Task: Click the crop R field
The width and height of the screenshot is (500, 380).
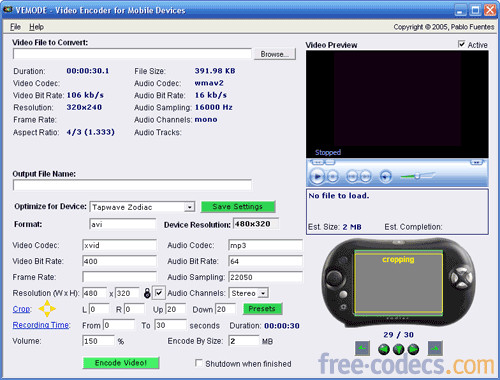Action: click(x=134, y=309)
